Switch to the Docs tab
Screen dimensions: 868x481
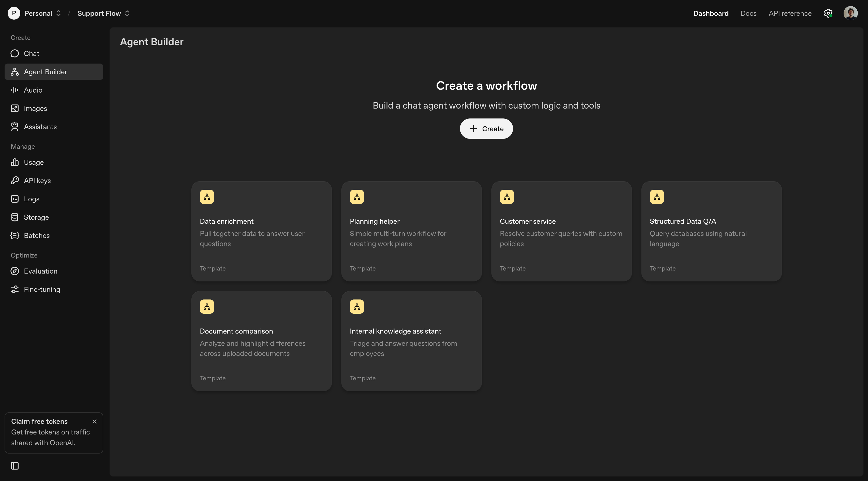coord(749,13)
